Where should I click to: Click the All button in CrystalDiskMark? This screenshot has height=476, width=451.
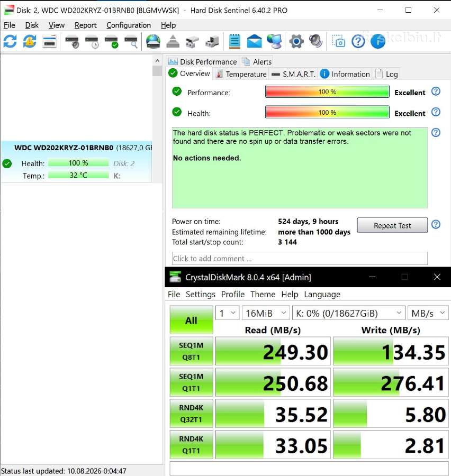[191, 320]
